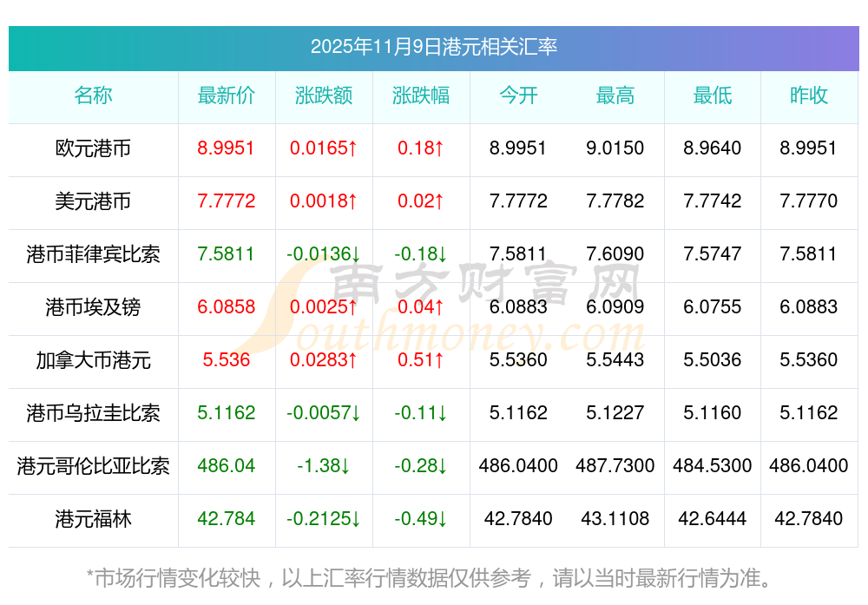Click the low value 7.7742
This screenshot has height=605, width=868.
point(712,201)
